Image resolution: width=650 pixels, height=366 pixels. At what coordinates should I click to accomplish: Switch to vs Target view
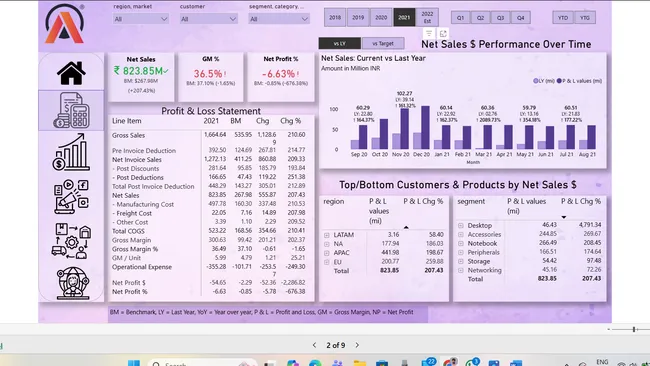[x=383, y=43]
